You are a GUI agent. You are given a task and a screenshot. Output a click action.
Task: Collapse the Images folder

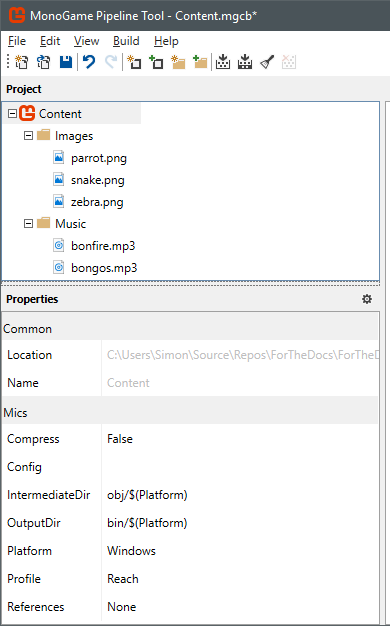28,136
